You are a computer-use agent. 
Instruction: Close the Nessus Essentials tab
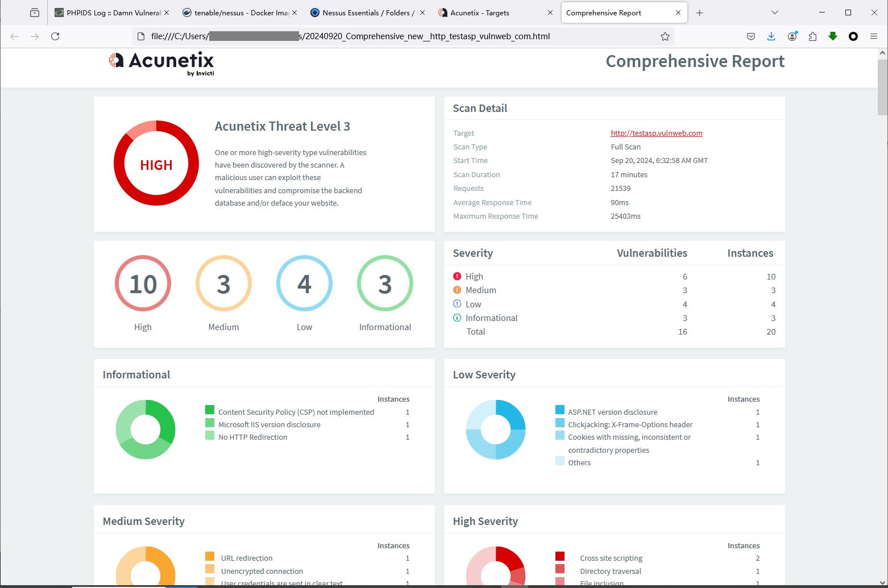[x=422, y=12]
